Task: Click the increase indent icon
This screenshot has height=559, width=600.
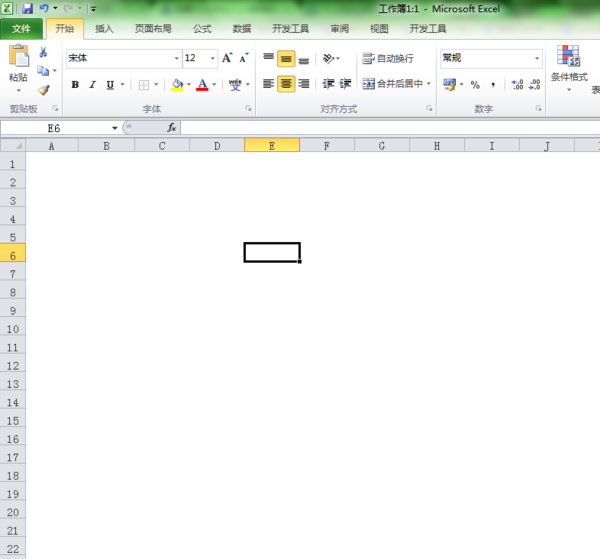Action: [345, 83]
